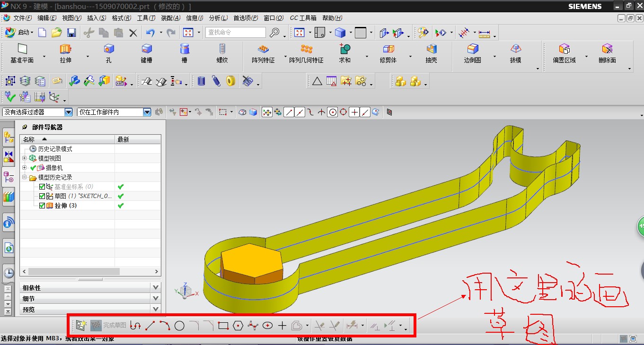644x345 pixels.
Task: Toggle the snap end point option
Action: (289, 112)
